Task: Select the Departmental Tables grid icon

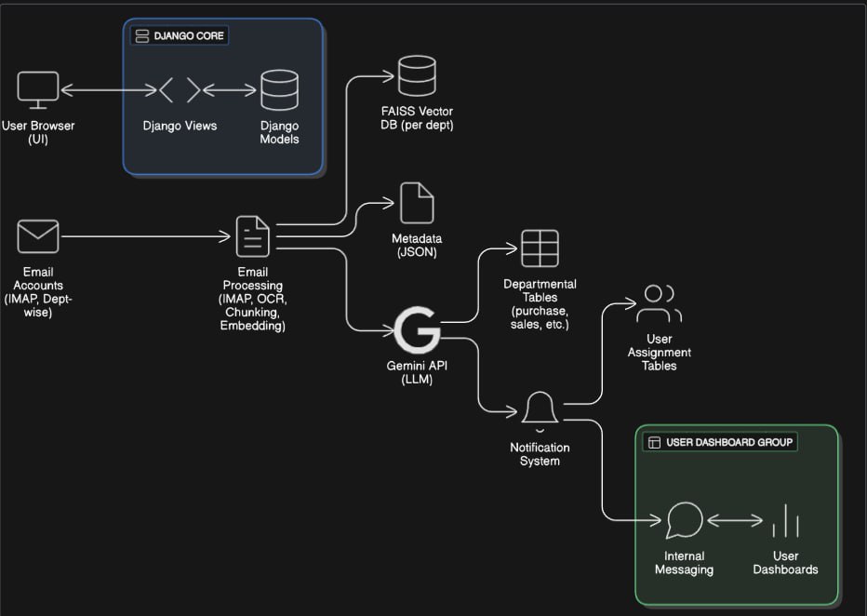Action: coord(540,248)
